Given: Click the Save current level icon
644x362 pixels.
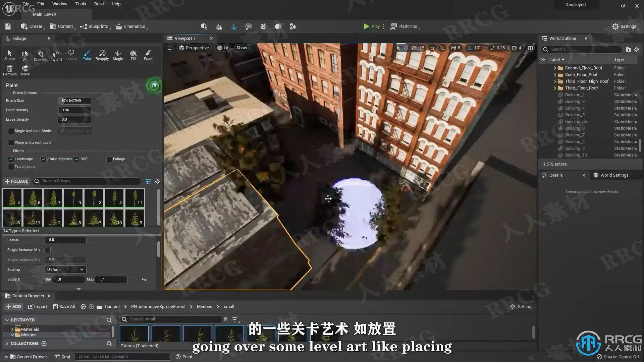Looking at the screenshot, I should point(8,26).
